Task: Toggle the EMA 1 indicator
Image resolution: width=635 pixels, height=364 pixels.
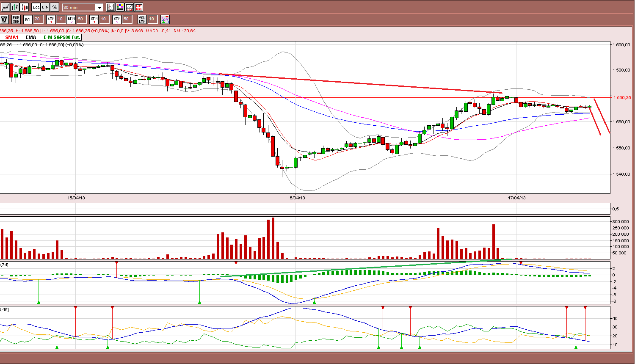Action: (51, 19)
